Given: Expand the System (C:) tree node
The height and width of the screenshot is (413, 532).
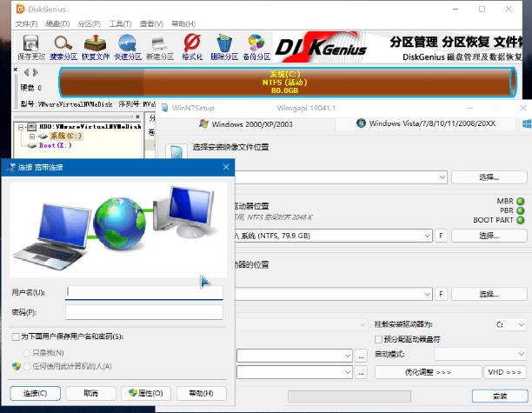Looking at the screenshot, I should tap(31, 137).
